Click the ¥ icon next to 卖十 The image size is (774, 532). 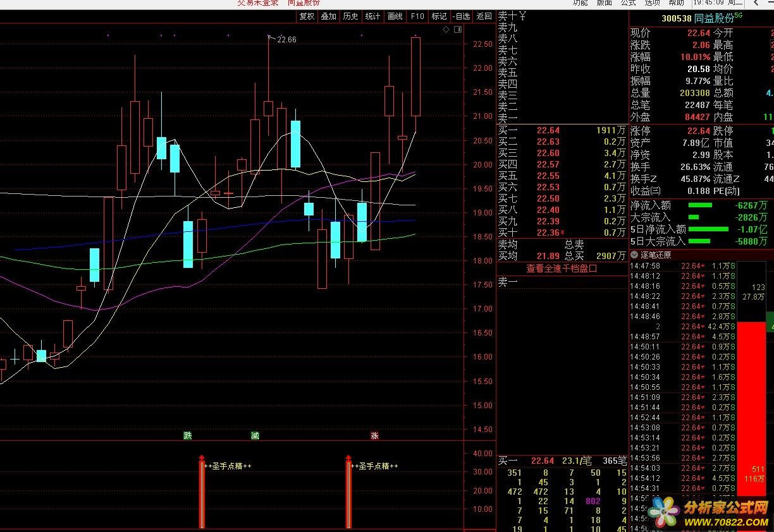coord(524,16)
